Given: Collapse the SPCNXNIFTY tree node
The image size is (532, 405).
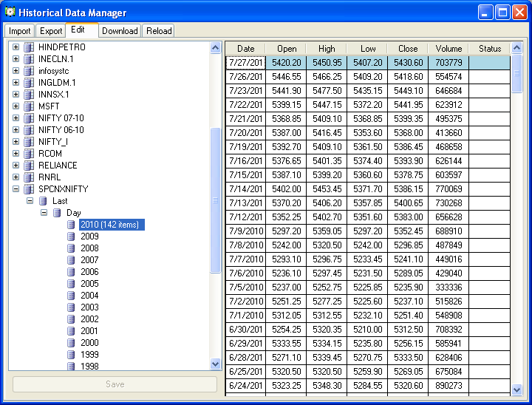Looking at the screenshot, I should 16,189.
